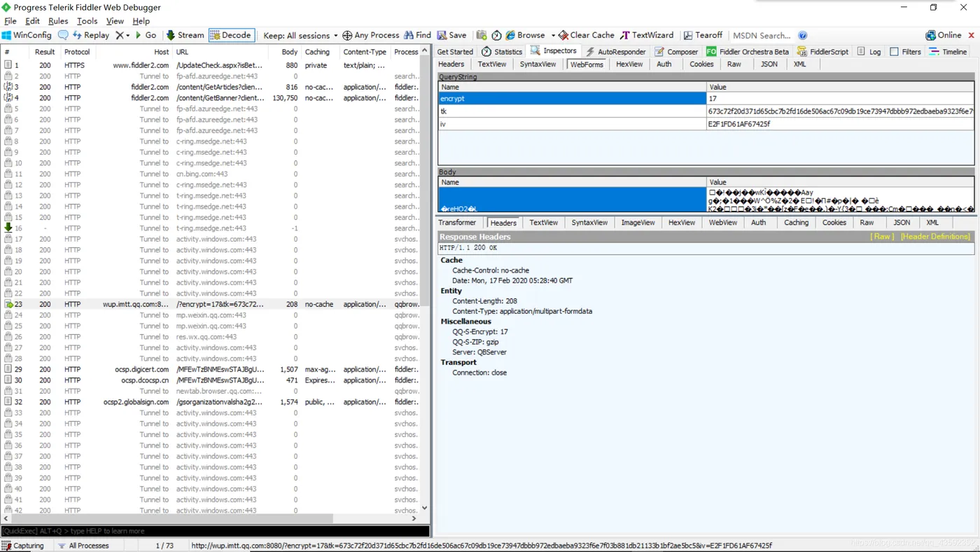The width and height of the screenshot is (980, 552).
Task: Tearoff the inspectors panel
Action: 703,35
